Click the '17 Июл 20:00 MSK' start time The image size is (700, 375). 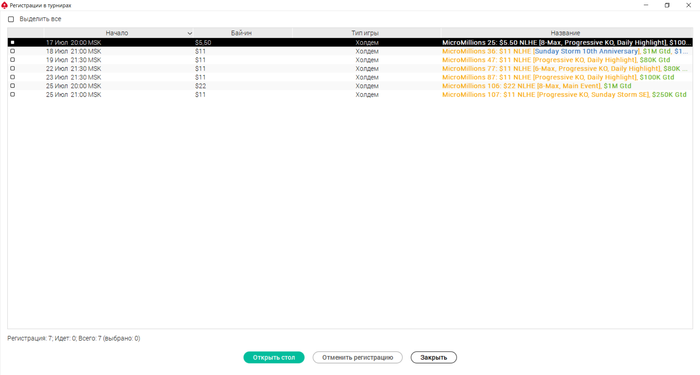74,42
